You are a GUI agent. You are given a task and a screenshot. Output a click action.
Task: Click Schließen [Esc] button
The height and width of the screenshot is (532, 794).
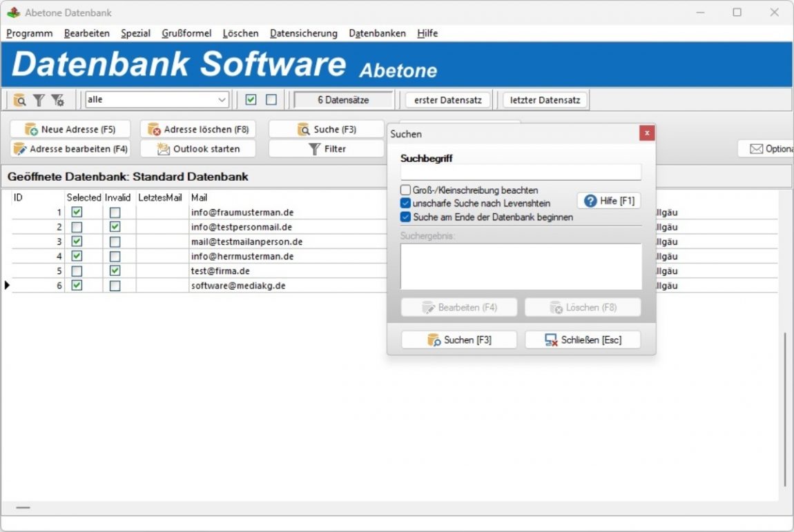tap(583, 339)
